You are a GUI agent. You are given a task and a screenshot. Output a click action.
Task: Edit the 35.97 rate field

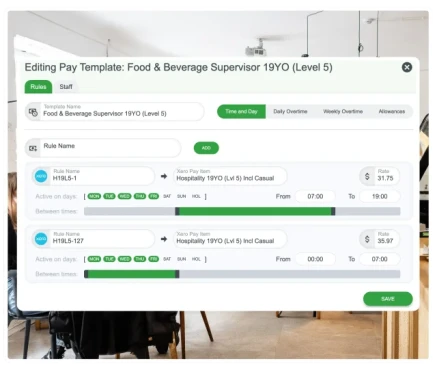pos(387,239)
